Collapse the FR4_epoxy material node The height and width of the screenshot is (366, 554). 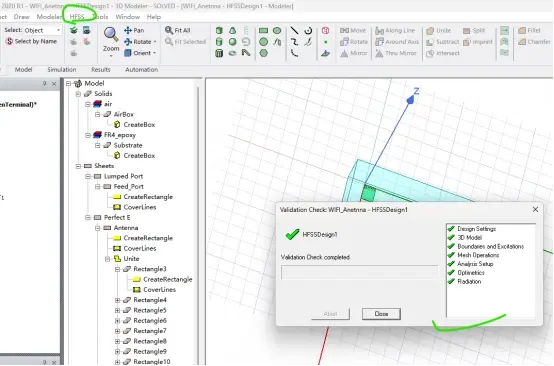[88, 135]
